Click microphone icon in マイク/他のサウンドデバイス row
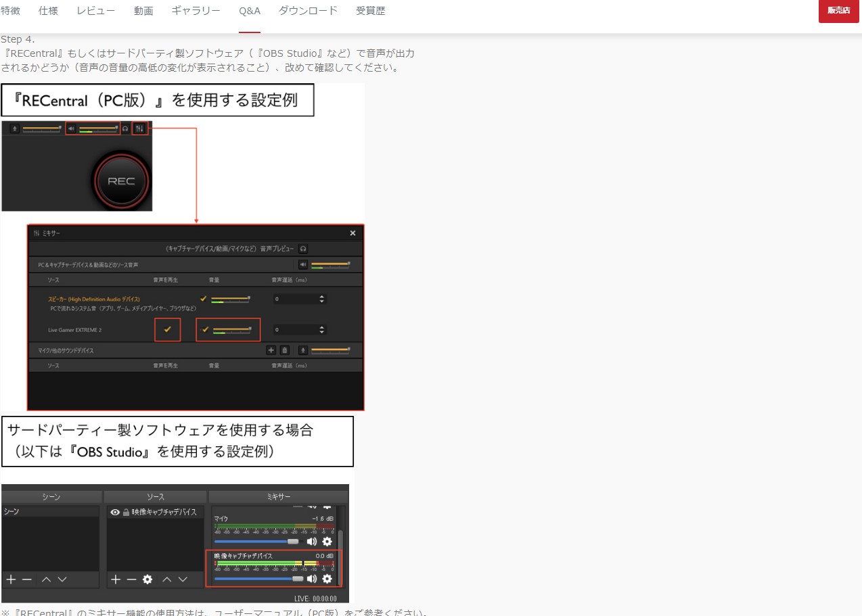 pyautogui.click(x=303, y=350)
